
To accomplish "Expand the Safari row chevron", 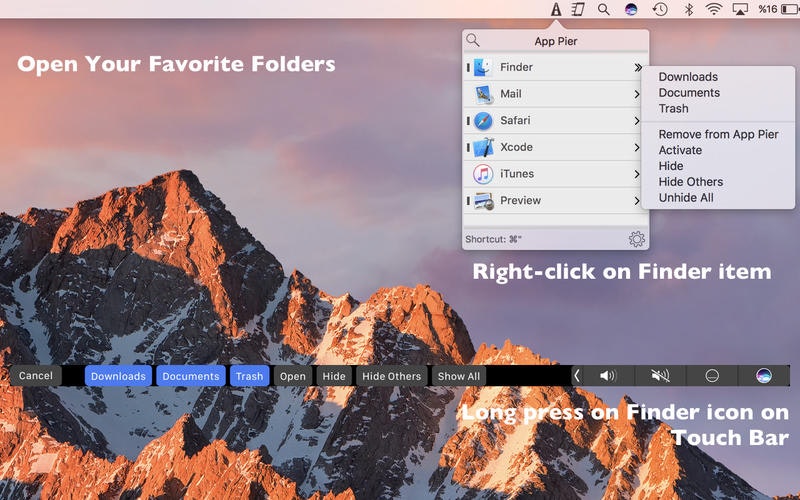I will pyautogui.click(x=637, y=120).
